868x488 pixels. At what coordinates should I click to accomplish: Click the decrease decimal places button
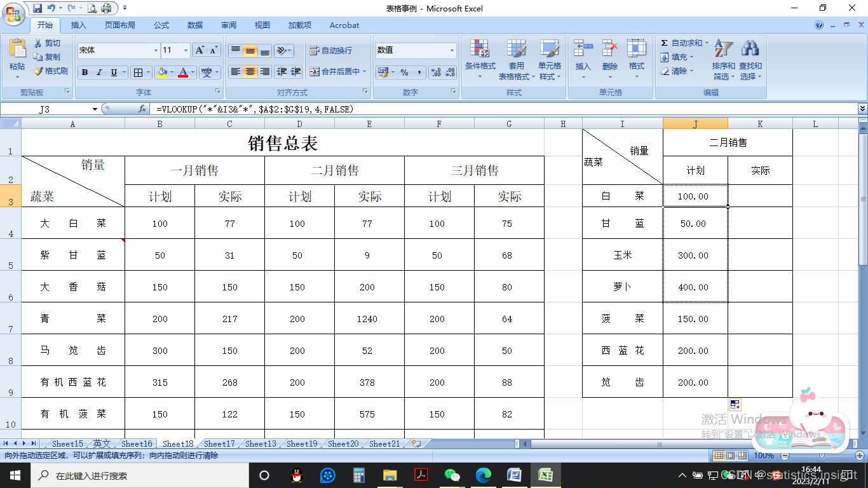[x=450, y=72]
